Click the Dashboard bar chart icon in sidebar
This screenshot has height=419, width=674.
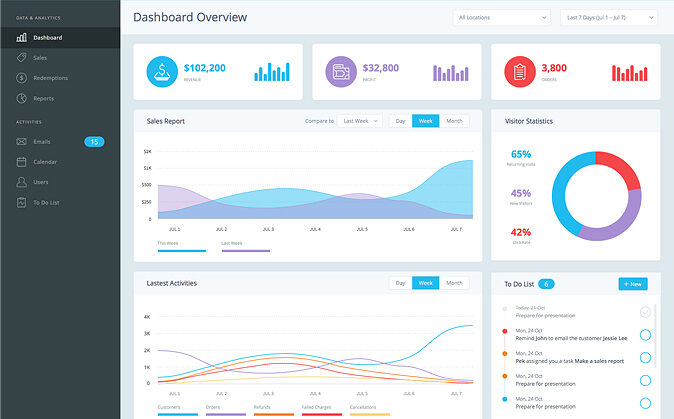21,38
